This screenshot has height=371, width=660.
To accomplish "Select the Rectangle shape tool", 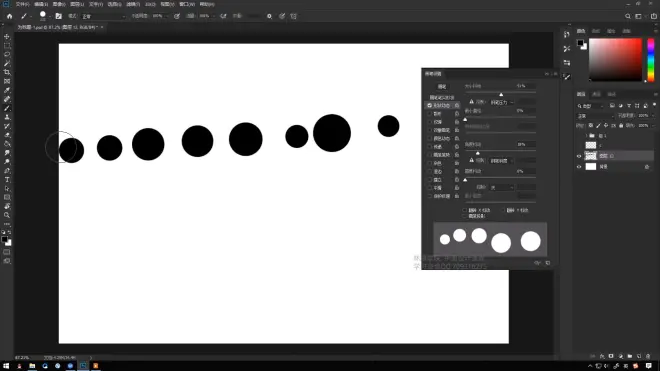I will pyautogui.click(x=7, y=197).
